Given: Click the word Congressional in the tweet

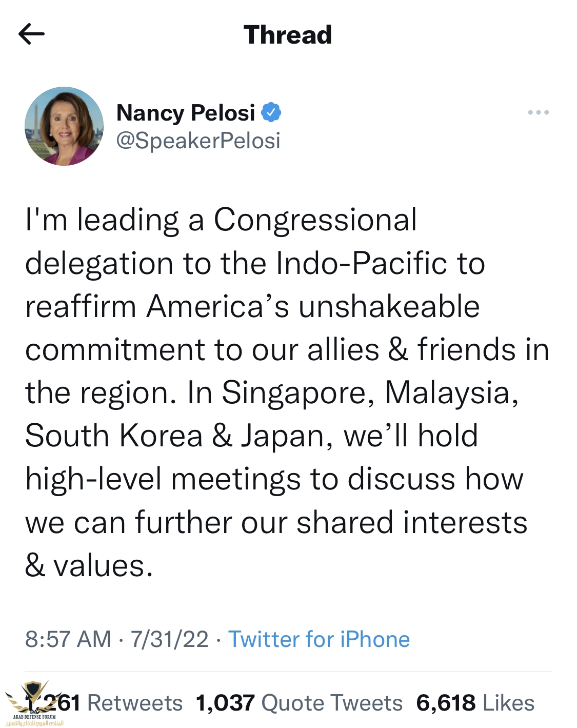Looking at the screenshot, I should click(315, 220).
